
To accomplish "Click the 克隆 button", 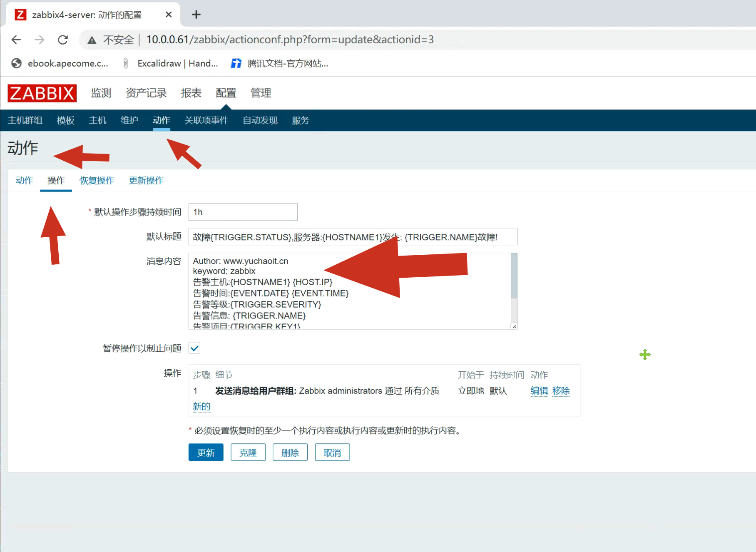I will 248,453.
